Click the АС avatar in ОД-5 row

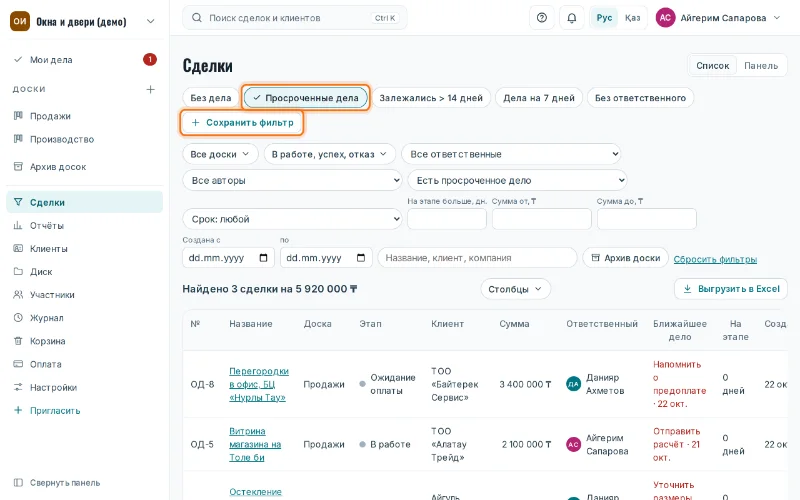(573, 444)
